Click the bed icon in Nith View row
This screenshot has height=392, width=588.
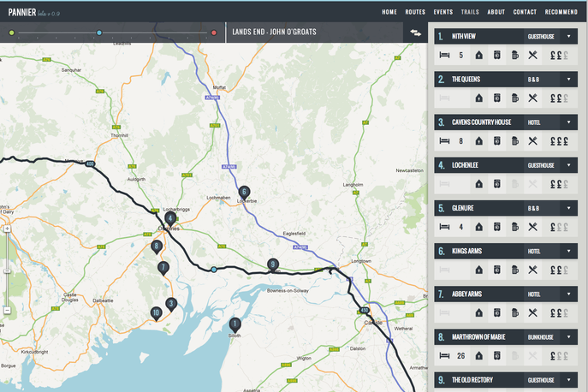click(444, 55)
